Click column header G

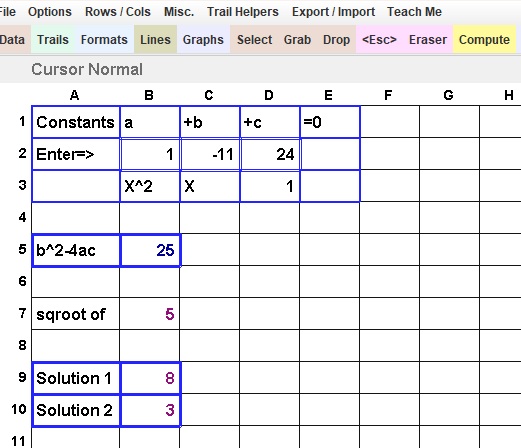click(x=448, y=95)
